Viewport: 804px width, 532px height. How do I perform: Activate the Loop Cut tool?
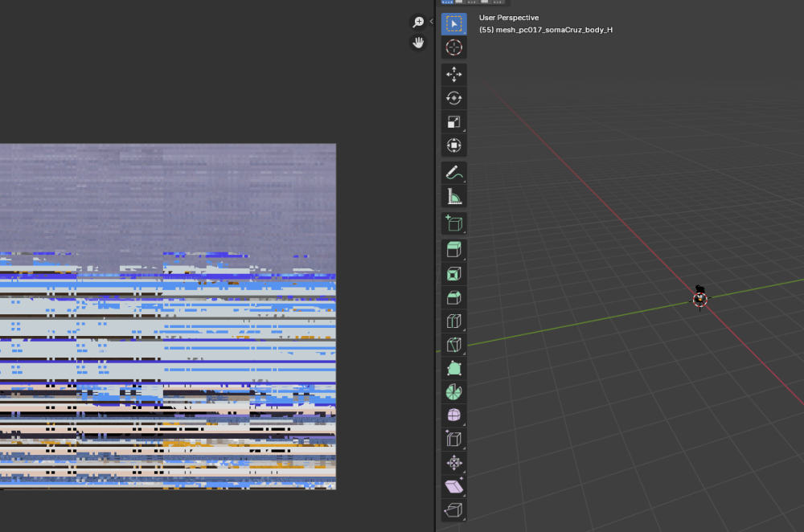453,321
